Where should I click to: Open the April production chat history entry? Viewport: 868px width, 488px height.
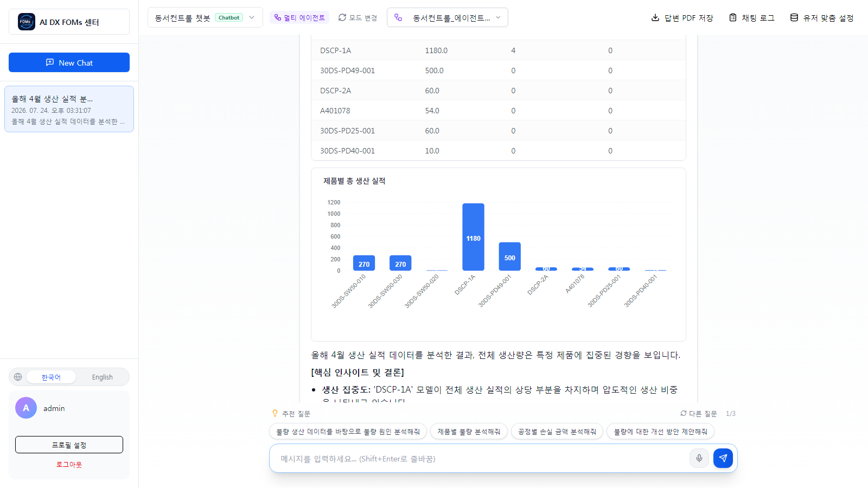click(69, 109)
